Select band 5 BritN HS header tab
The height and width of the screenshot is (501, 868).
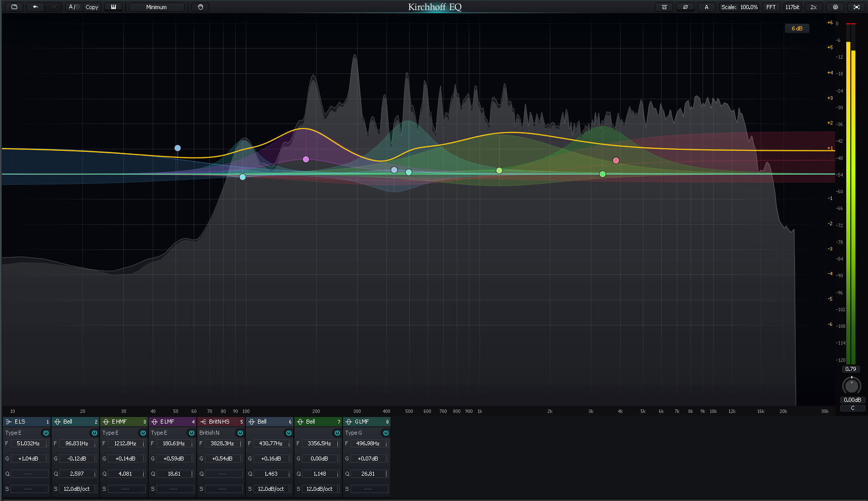pyautogui.click(x=221, y=422)
